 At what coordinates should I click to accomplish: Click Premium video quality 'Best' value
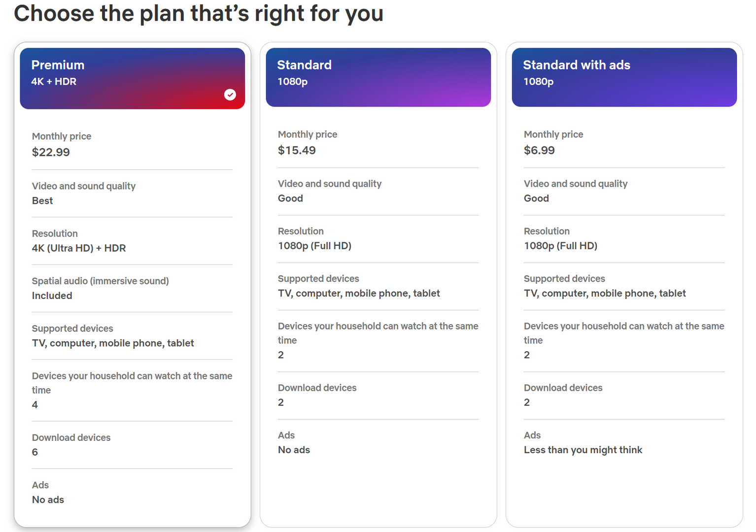click(42, 201)
